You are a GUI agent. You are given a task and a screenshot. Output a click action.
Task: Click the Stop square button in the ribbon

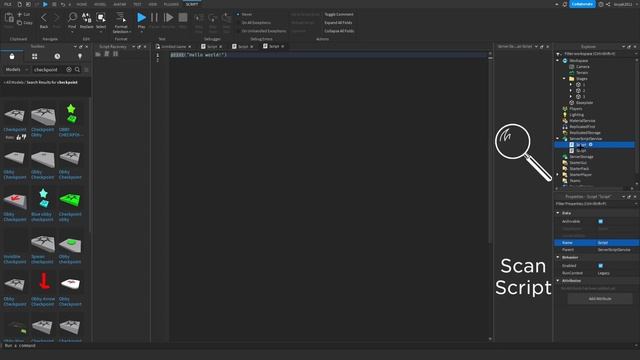[x=183, y=17]
